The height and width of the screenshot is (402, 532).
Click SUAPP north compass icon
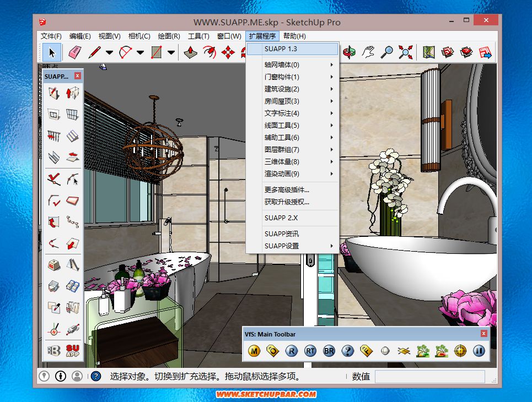pos(54,329)
